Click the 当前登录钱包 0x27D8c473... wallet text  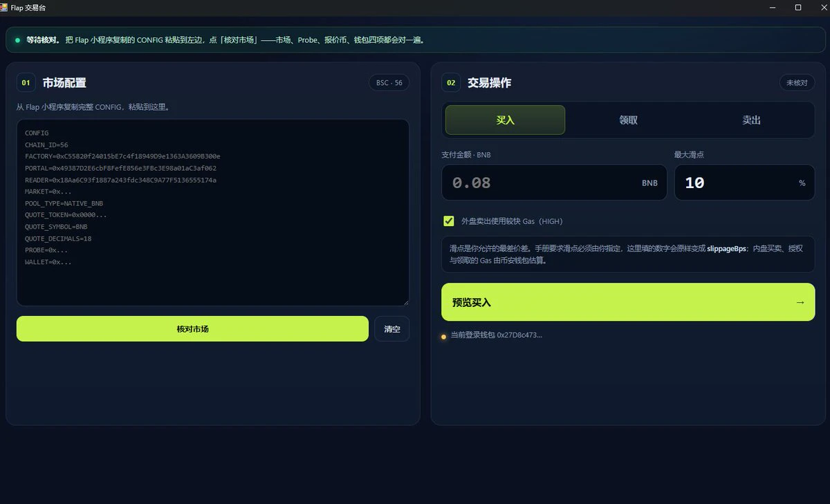[x=496, y=335]
